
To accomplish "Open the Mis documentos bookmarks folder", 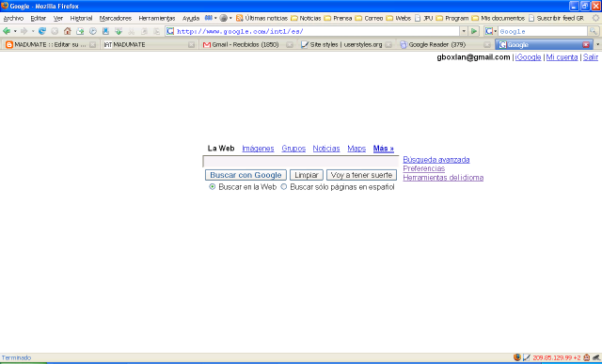I will pos(498,18).
